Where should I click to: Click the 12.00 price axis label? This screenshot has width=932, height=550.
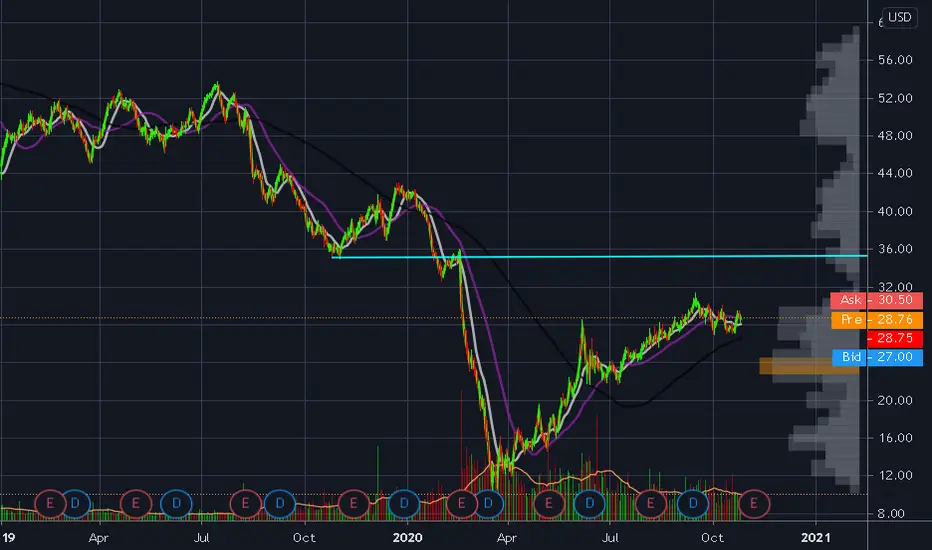click(895, 475)
